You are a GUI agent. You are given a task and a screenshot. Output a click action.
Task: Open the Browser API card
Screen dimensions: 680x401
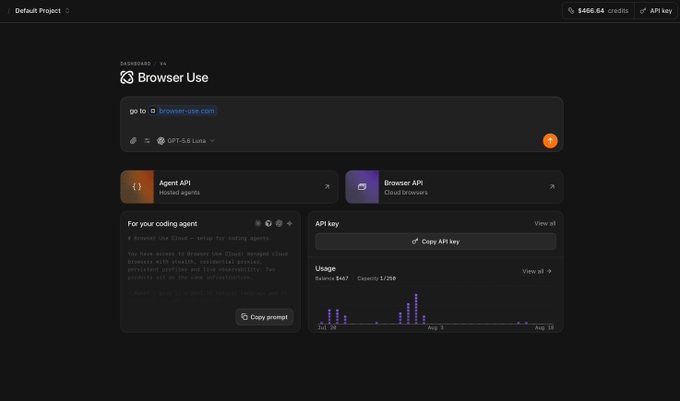coord(454,187)
